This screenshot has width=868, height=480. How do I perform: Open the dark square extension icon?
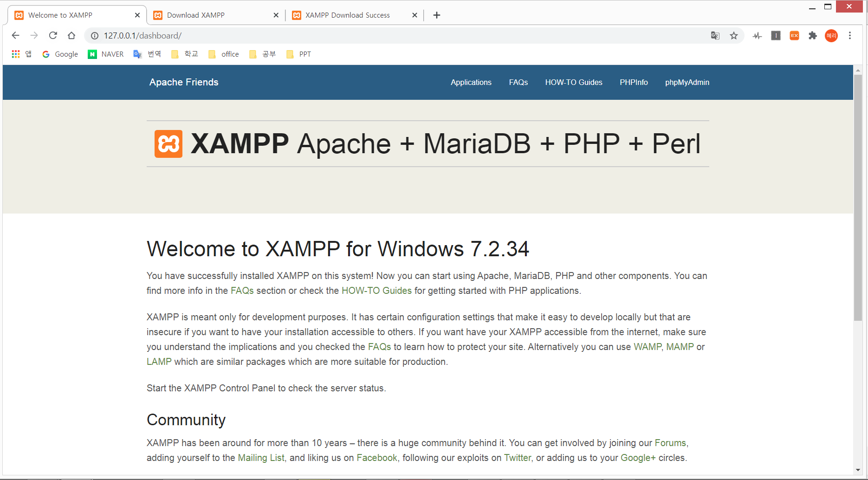pos(776,36)
